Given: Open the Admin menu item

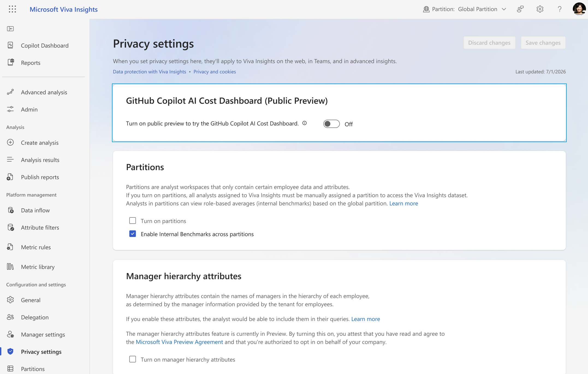Looking at the screenshot, I should [29, 109].
